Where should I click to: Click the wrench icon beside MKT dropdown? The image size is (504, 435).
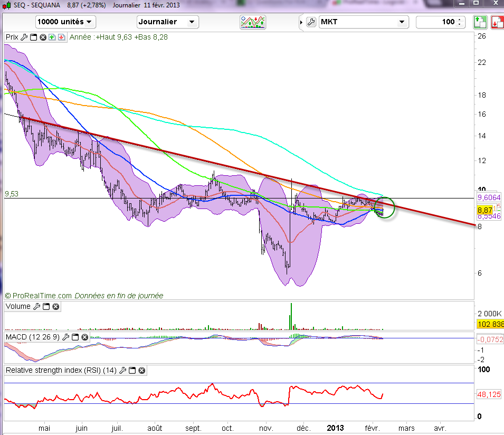click(311, 22)
